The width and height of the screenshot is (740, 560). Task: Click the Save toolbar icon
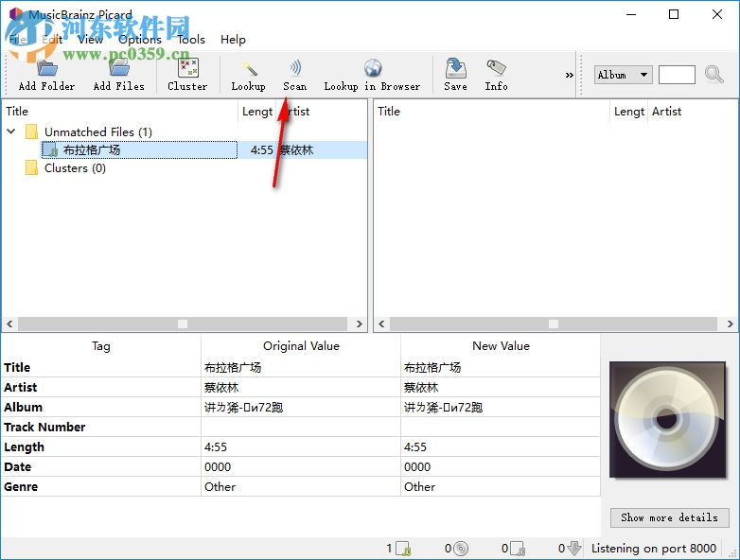pyautogui.click(x=456, y=68)
